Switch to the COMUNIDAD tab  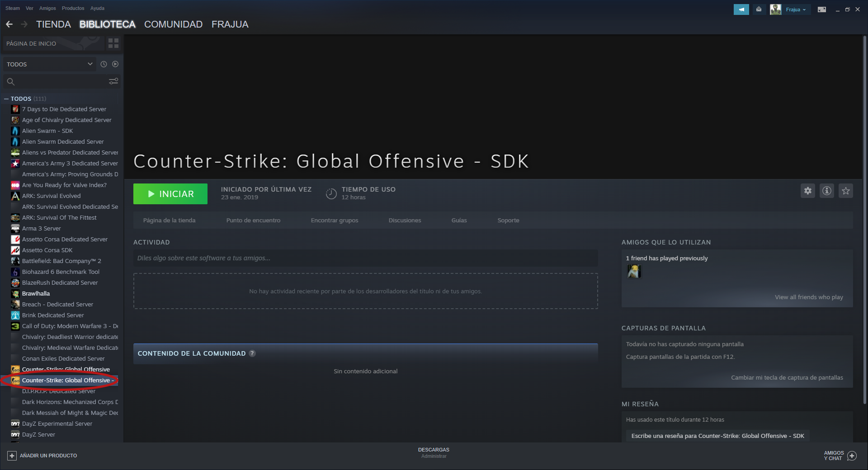tap(173, 24)
